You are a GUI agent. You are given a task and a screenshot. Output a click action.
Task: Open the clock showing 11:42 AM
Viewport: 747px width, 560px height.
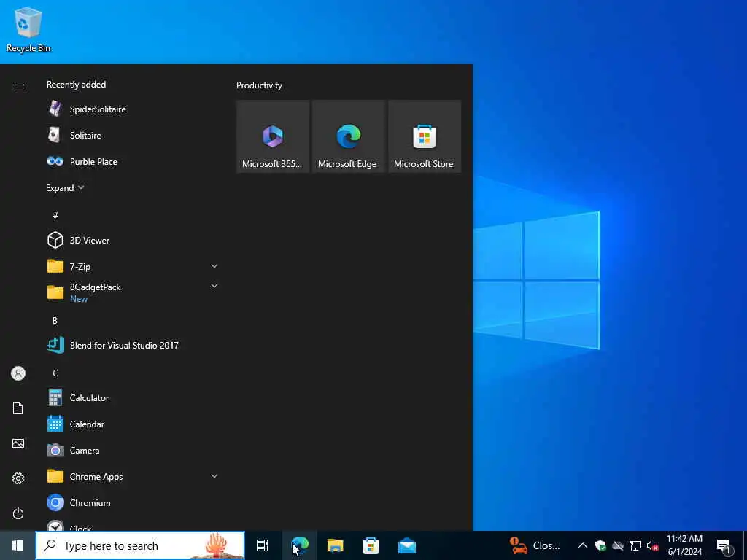[x=684, y=545]
